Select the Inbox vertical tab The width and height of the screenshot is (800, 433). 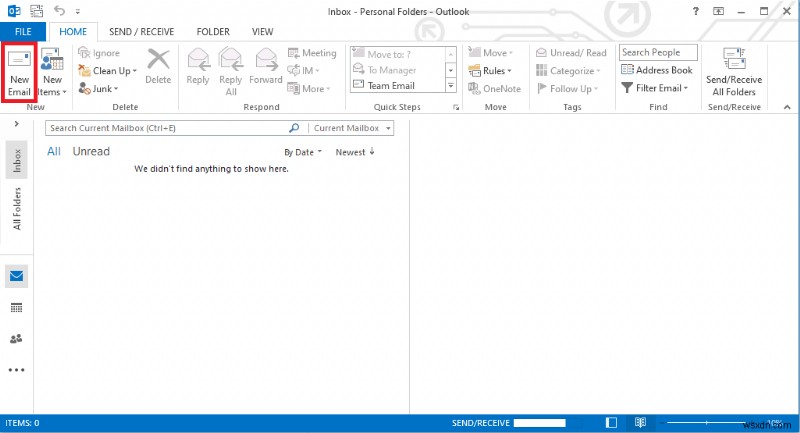pyautogui.click(x=17, y=160)
